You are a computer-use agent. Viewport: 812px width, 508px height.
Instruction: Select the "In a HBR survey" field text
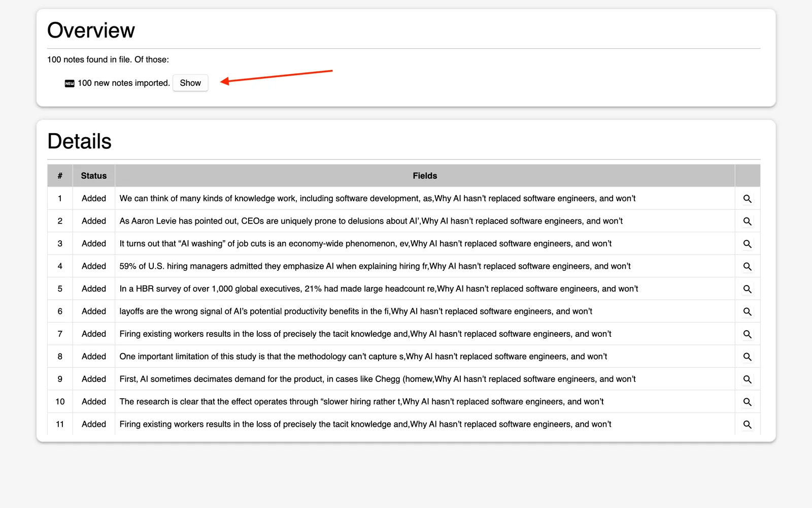point(379,289)
